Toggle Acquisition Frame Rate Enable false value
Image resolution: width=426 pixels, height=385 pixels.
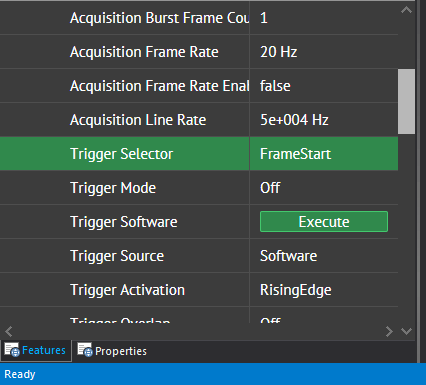[324, 86]
